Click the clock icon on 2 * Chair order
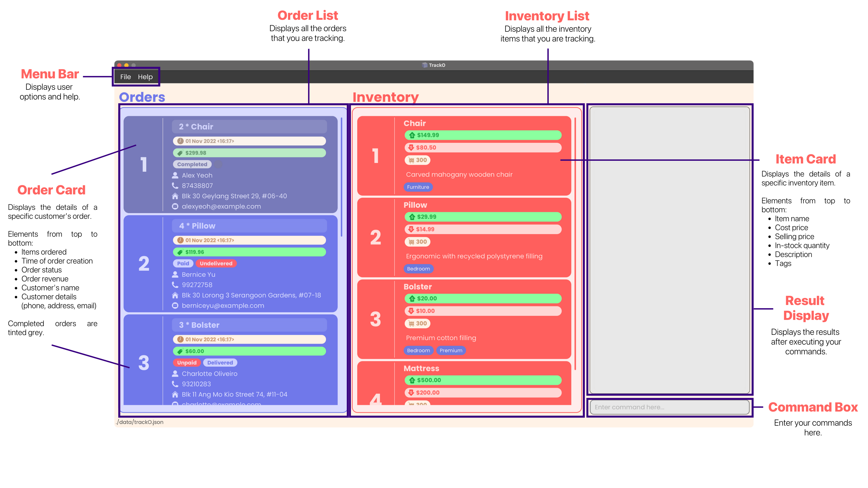Viewport: 868px width, 488px height. (180, 141)
